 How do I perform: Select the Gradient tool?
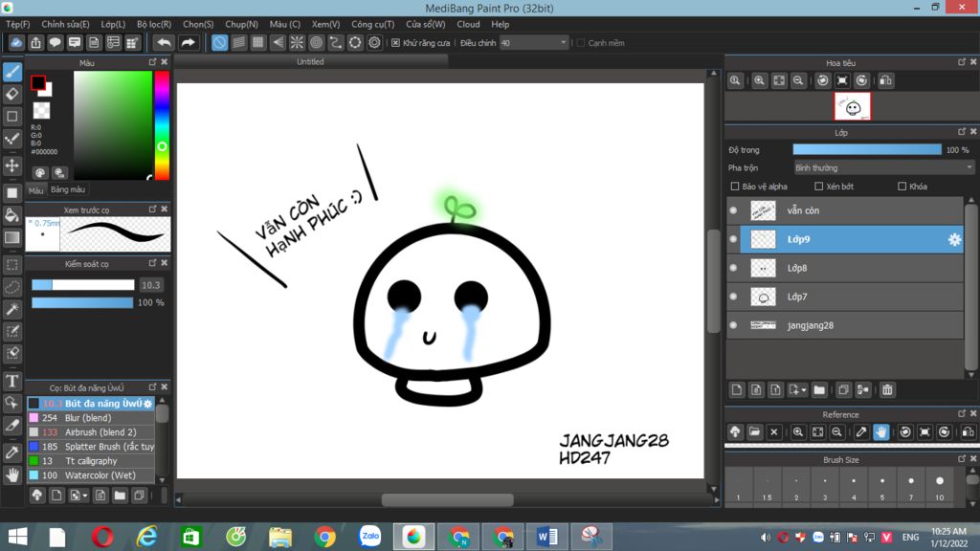point(12,237)
